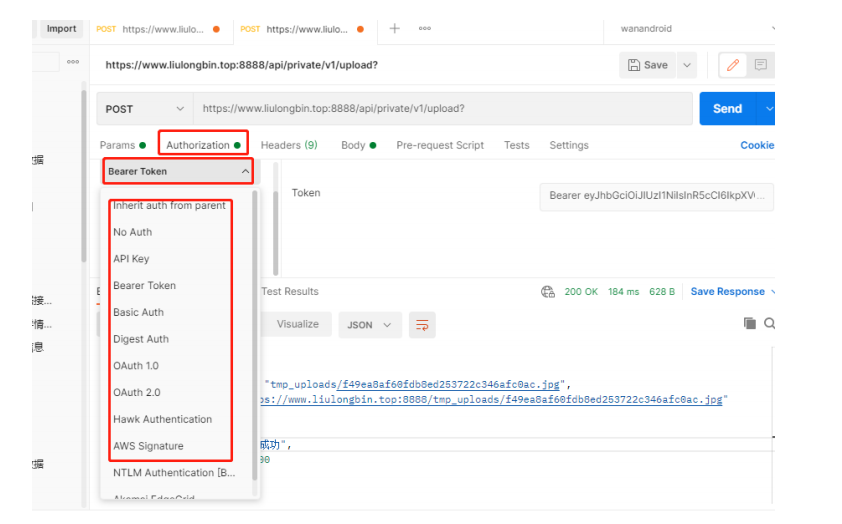Image resolution: width=842 pixels, height=524 pixels.
Task: Choose Bearer Token in the dropdown list
Action: click(144, 286)
